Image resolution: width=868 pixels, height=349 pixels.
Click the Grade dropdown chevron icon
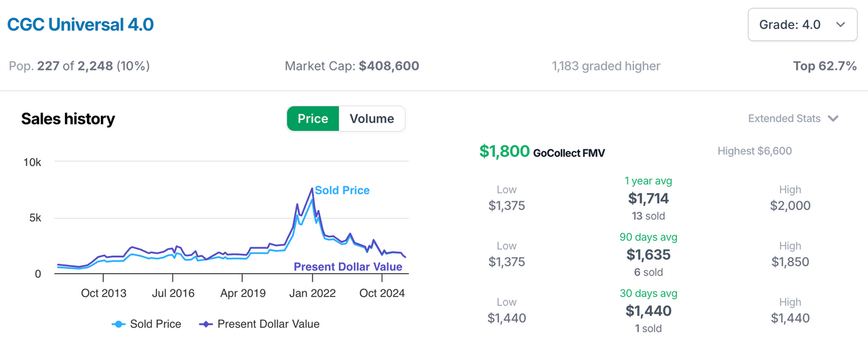pyautogui.click(x=841, y=24)
